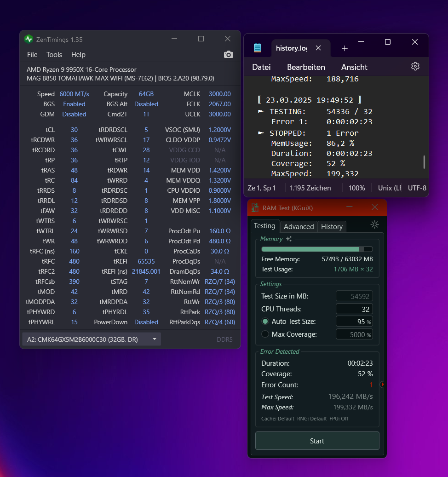The width and height of the screenshot is (448, 477).
Task: Click the RAM Test KGuiX title bar icon
Action: tap(254, 208)
